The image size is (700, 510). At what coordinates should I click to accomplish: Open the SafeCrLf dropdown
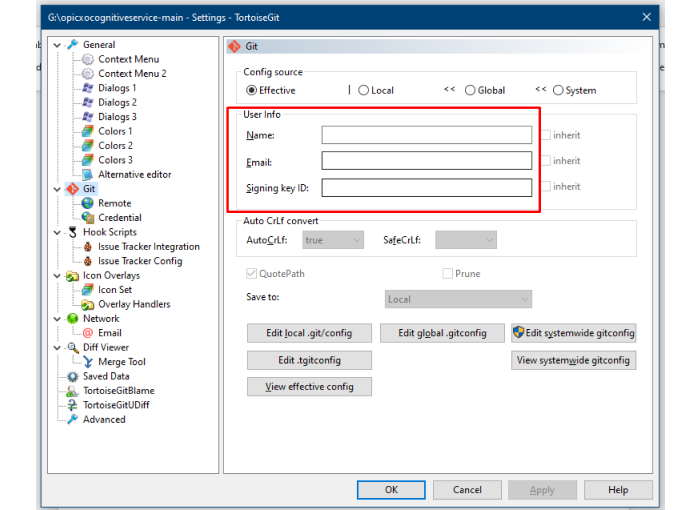(x=466, y=240)
